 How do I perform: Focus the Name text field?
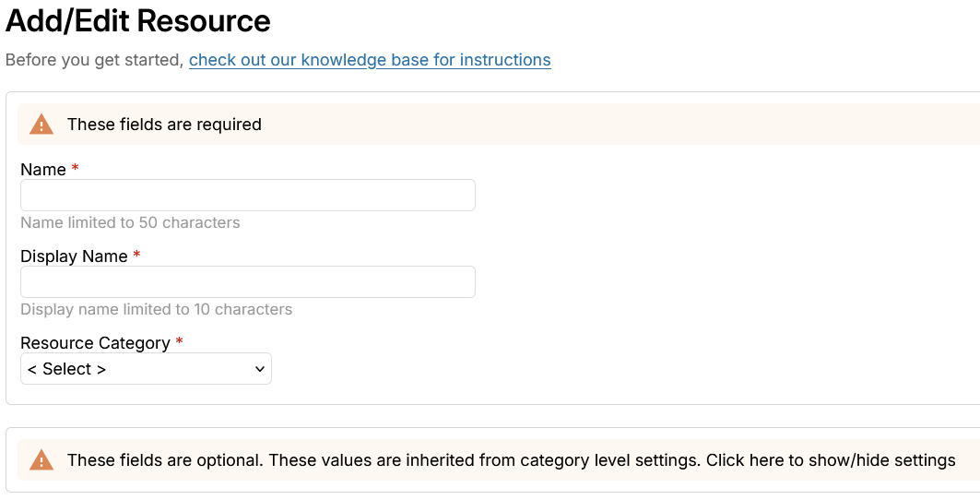[247, 196]
